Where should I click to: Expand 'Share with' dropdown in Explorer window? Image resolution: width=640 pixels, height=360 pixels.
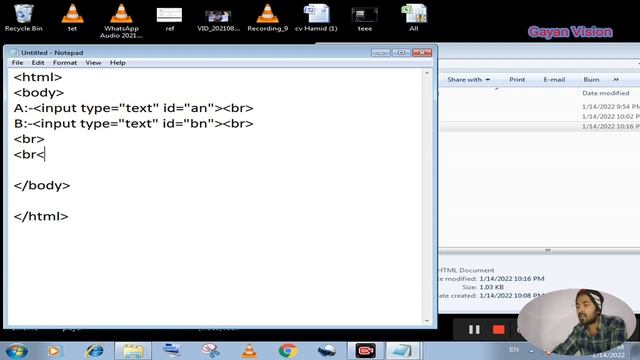[x=469, y=80]
